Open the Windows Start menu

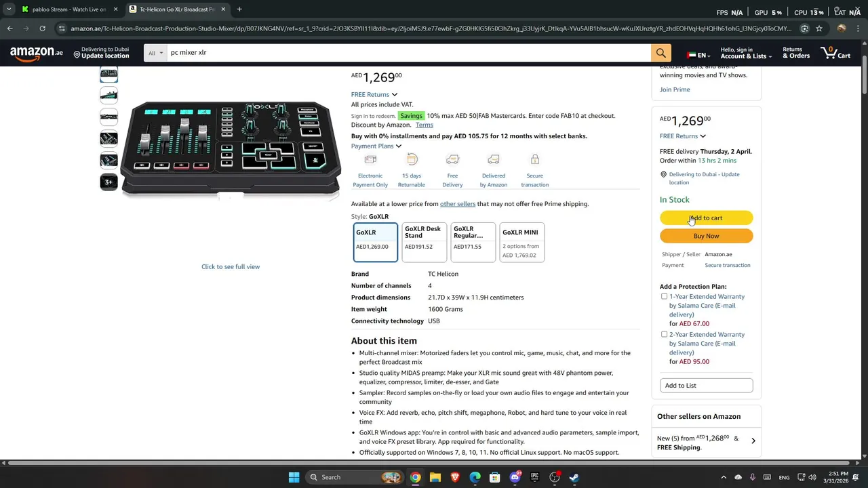tap(294, 477)
